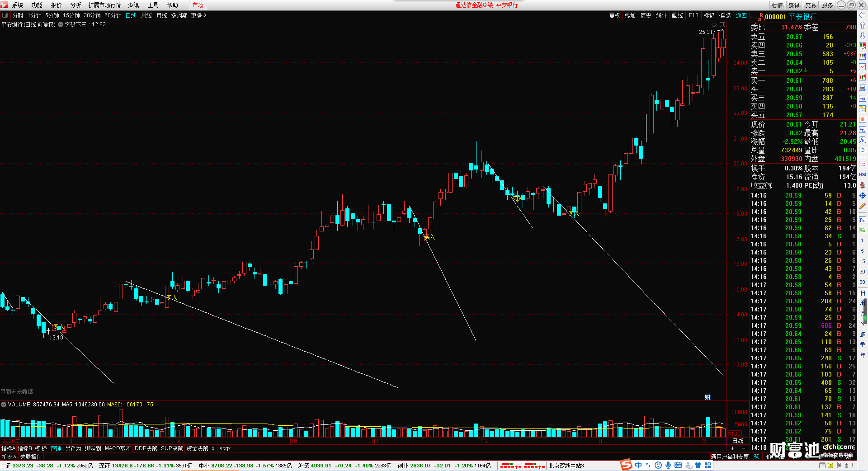Viewport: 868px width, 471px height.
Task: Click the Fiz sidebar icon
Action: click(863, 130)
